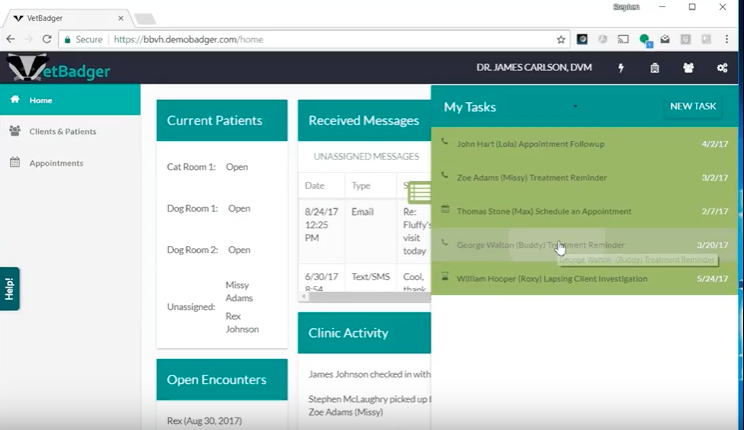This screenshot has height=430, width=744.
Task: Open a new browser tab
Action: pyautogui.click(x=145, y=19)
